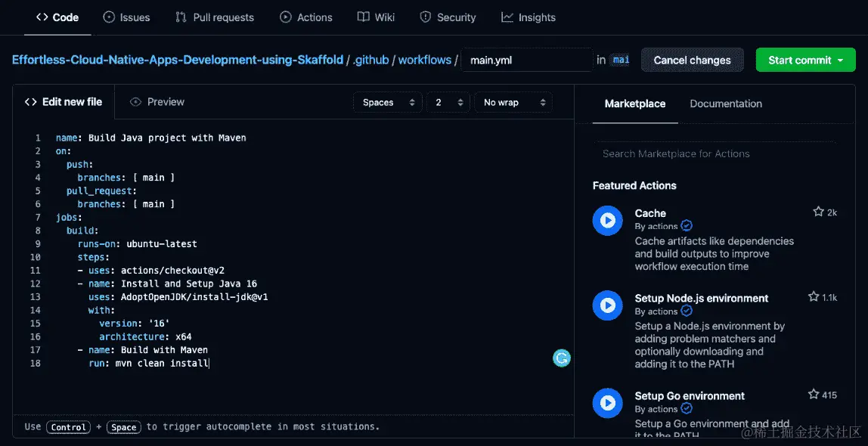The width and height of the screenshot is (868, 446).
Task: Go to Pull requests tab
Action: [x=214, y=17]
